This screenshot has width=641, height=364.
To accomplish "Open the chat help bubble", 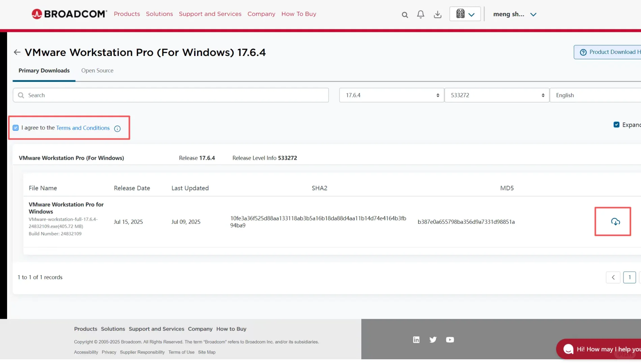I will coord(599,349).
